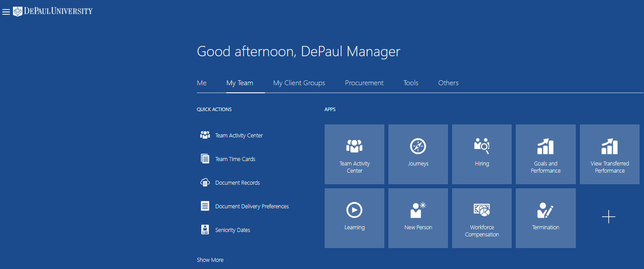The height and width of the screenshot is (269, 644).
Task: Click the plus icon to add apps
Action: click(608, 217)
